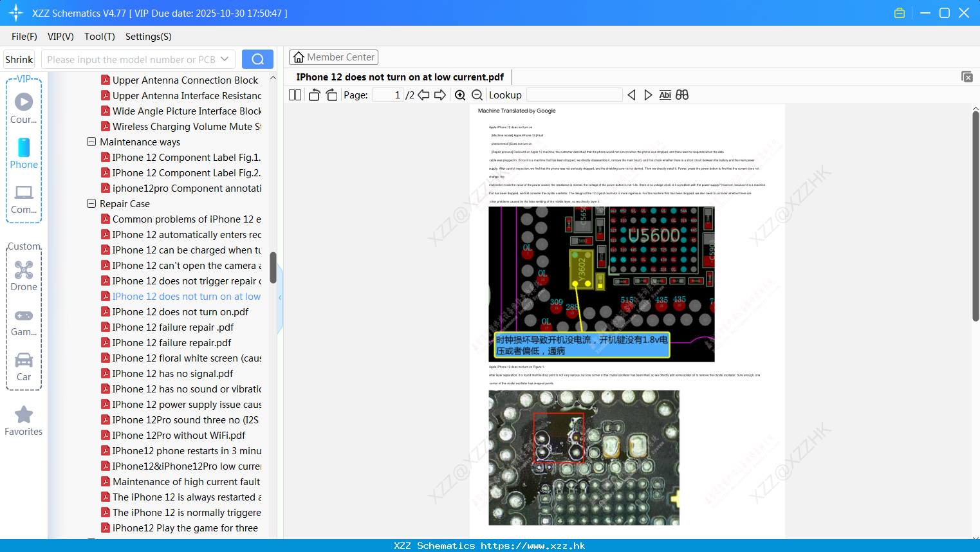Image resolution: width=980 pixels, height=552 pixels.
Task: Close the document panel icon
Action: (x=966, y=77)
